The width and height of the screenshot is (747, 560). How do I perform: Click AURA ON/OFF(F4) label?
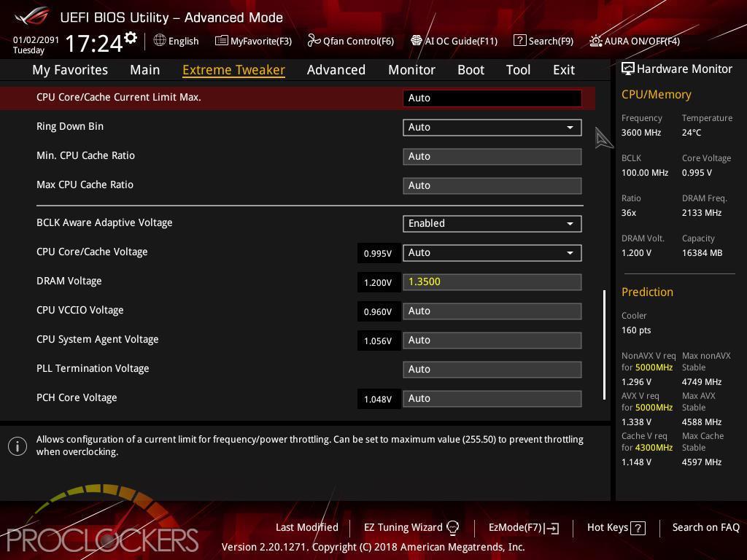click(x=642, y=41)
